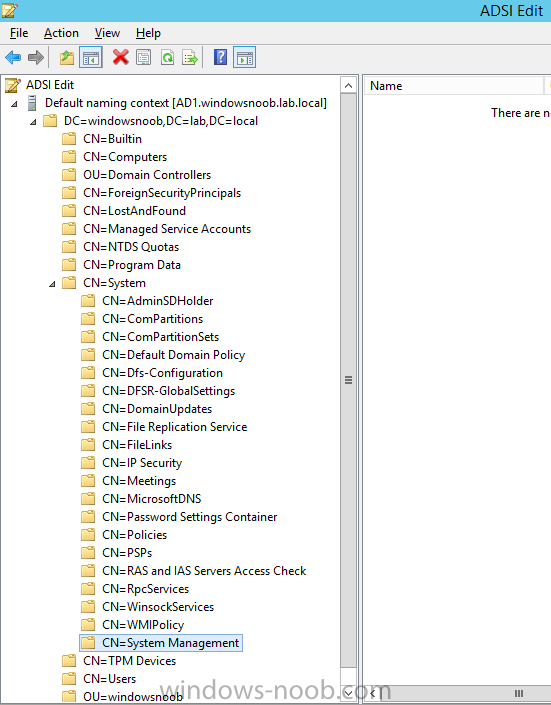Collapse Default naming context node
The width and height of the screenshot is (551, 705).
pos(14,104)
